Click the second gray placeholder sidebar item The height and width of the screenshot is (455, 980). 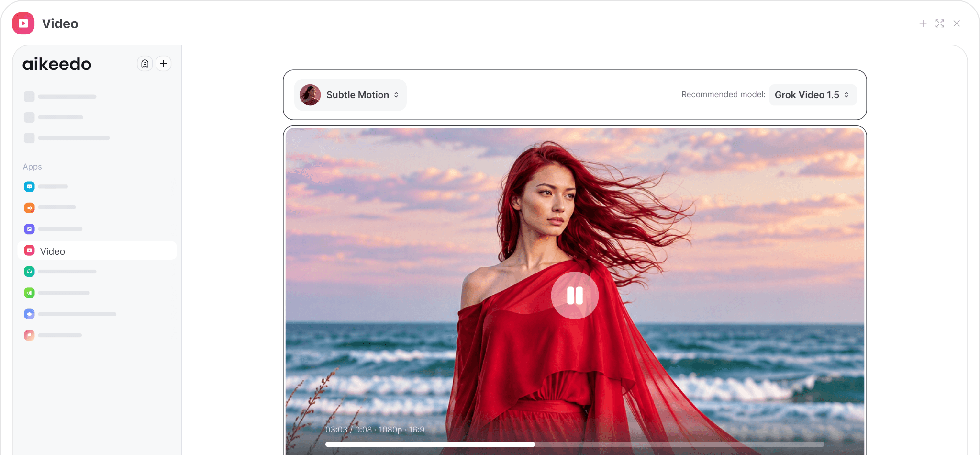54,117
